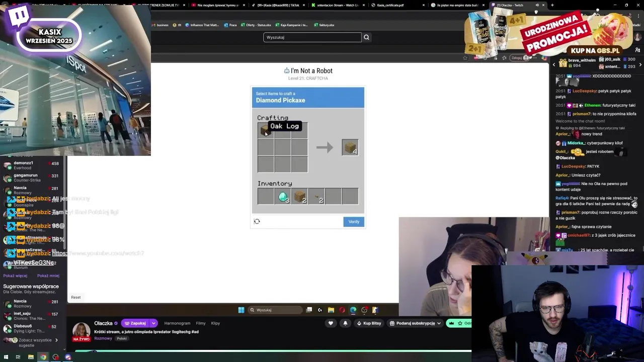This screenshot has width=644, height=362.
Task: Open the Rozmowy category link under the stream title
Action: pyautogui.click(x=103, y=338)
